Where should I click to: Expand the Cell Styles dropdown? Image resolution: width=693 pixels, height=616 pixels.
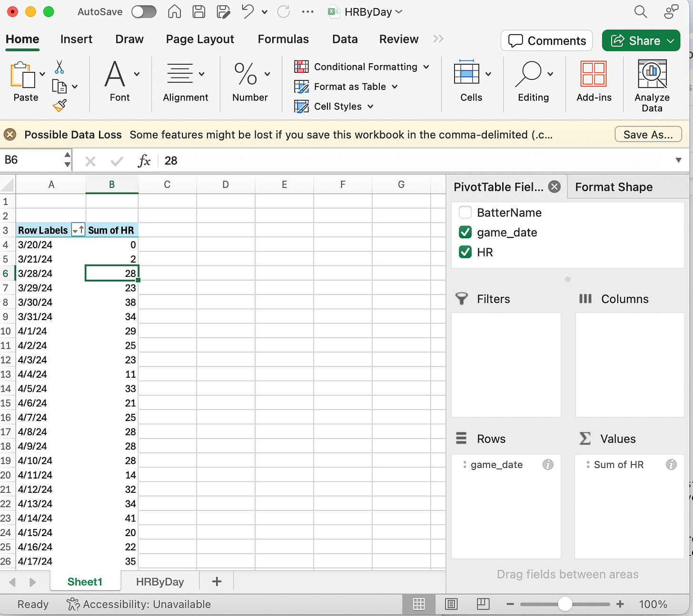pyautogui.click(x=370, y=107)
